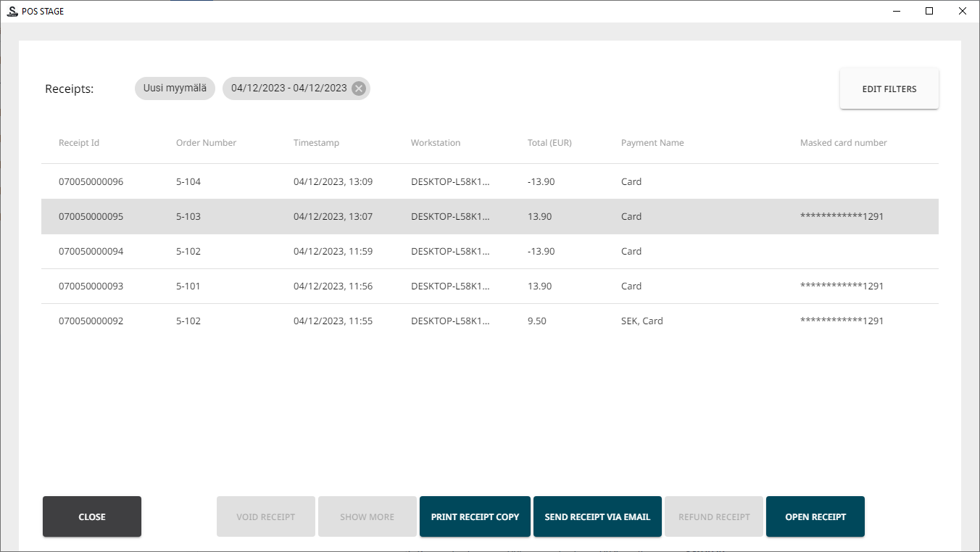Open the Edit Filters dialog
Image resolution: width=980 pixels, height=552 pixels.
(889, 89)
